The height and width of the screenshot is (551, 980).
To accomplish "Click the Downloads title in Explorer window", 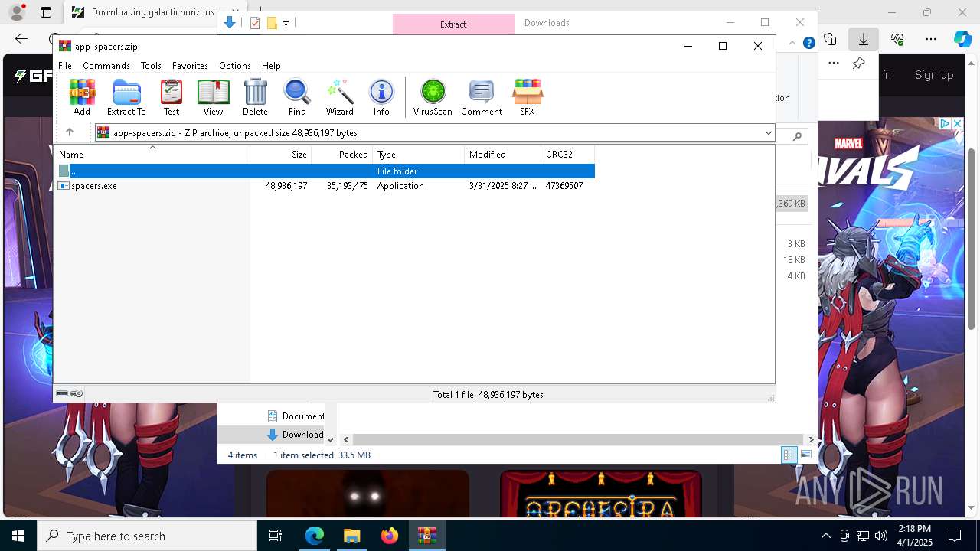I will pyautogui.click(x=547, y=23).
